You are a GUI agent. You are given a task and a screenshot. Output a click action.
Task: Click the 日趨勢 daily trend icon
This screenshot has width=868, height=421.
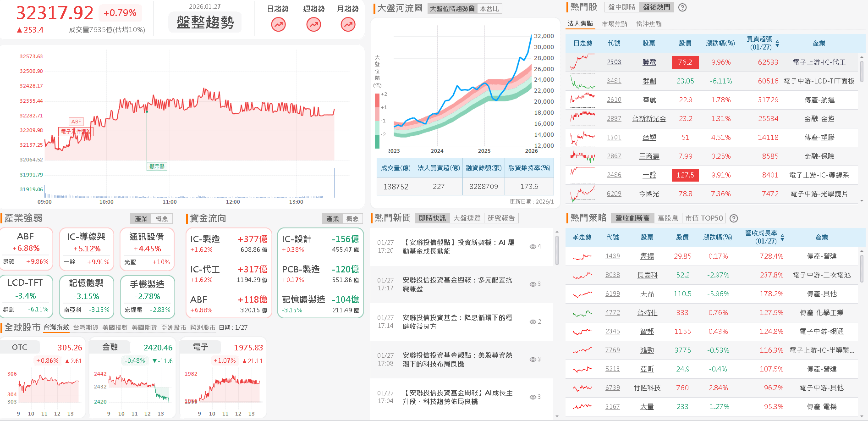pyautogui.click(x=278, y=24)
